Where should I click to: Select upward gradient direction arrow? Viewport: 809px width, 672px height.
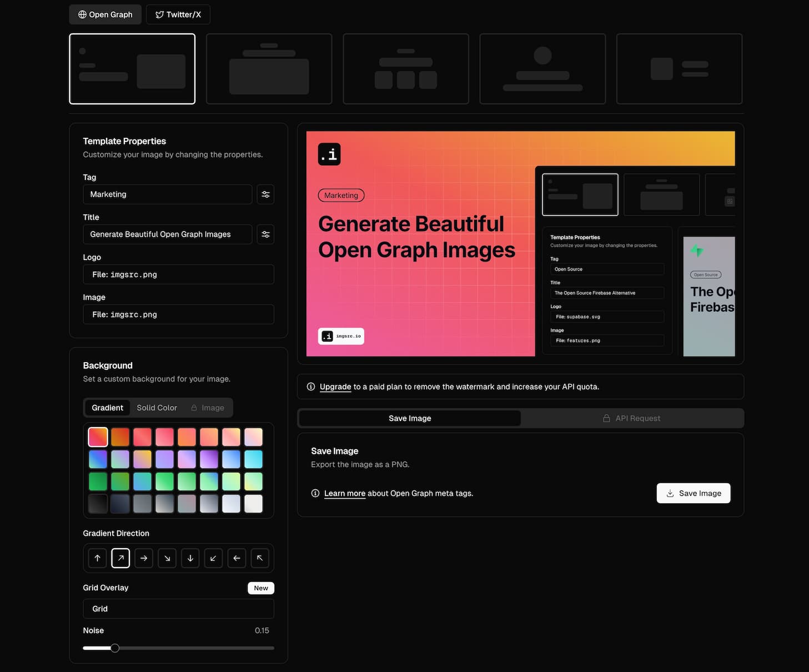coord(98,558)
